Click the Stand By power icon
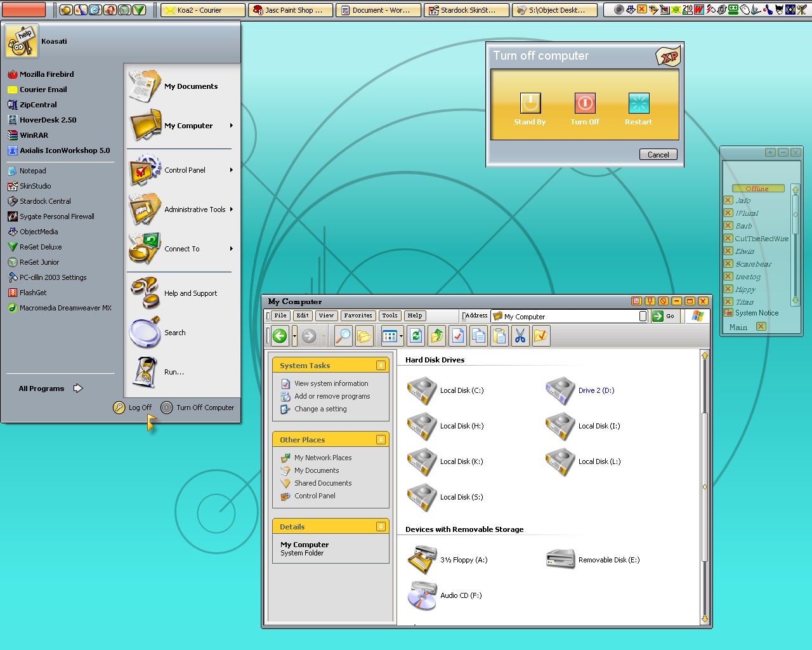The height and width of the screenshot is (650, 812). click(530, 103)
